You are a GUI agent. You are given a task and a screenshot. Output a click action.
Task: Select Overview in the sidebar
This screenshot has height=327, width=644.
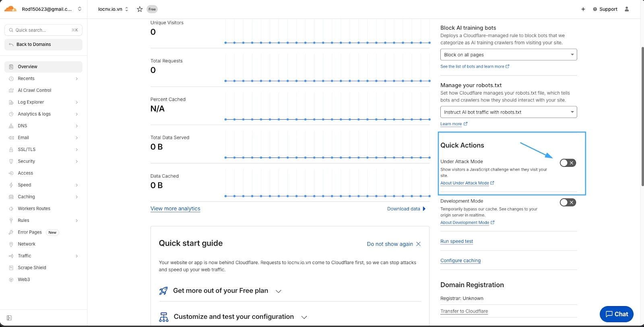[x=28, y=66]
